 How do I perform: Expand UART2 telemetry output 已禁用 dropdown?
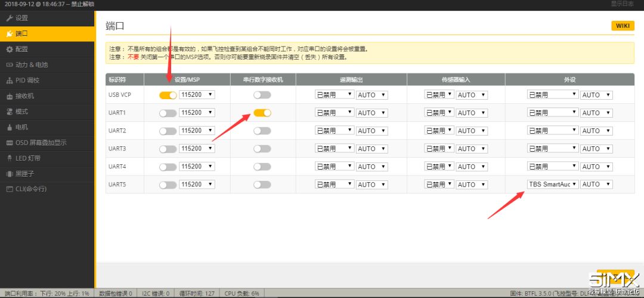[333, 131]
